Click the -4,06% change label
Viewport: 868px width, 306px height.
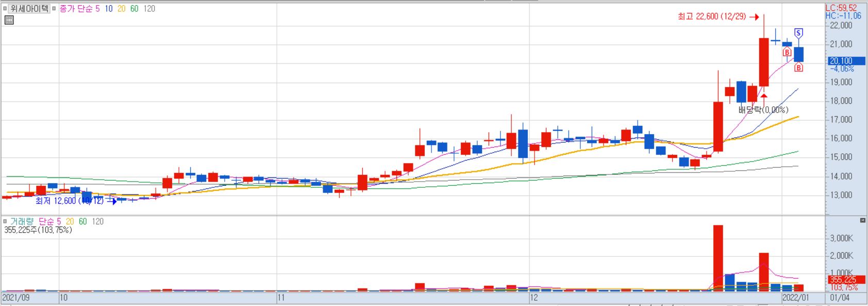[x=842, y=69]
